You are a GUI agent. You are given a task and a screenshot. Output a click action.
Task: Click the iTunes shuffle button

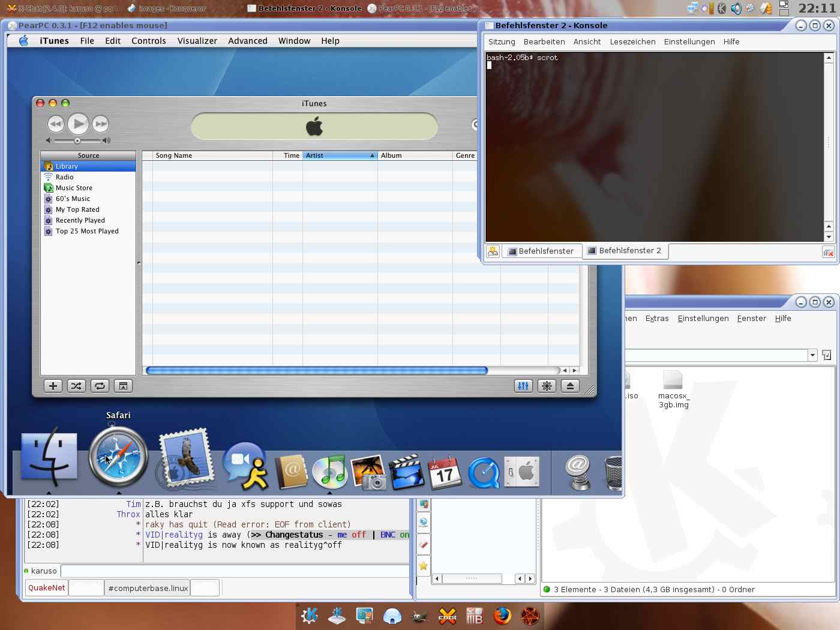point(76,386)
